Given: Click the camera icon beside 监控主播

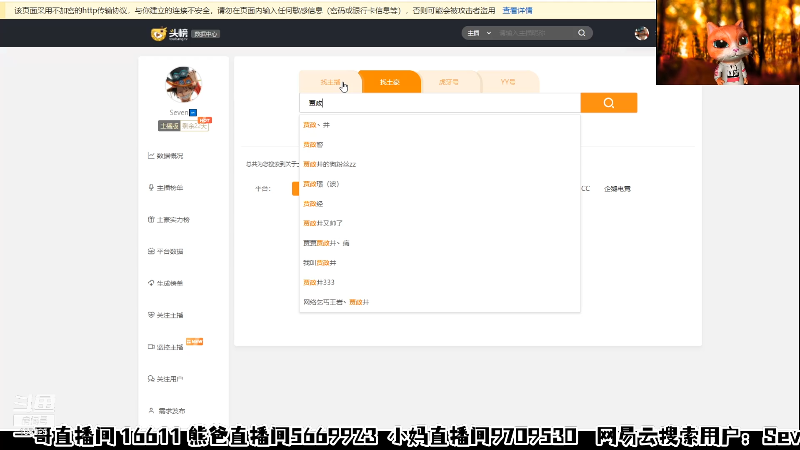Looking at the screenshot, I should click(151, 347).
